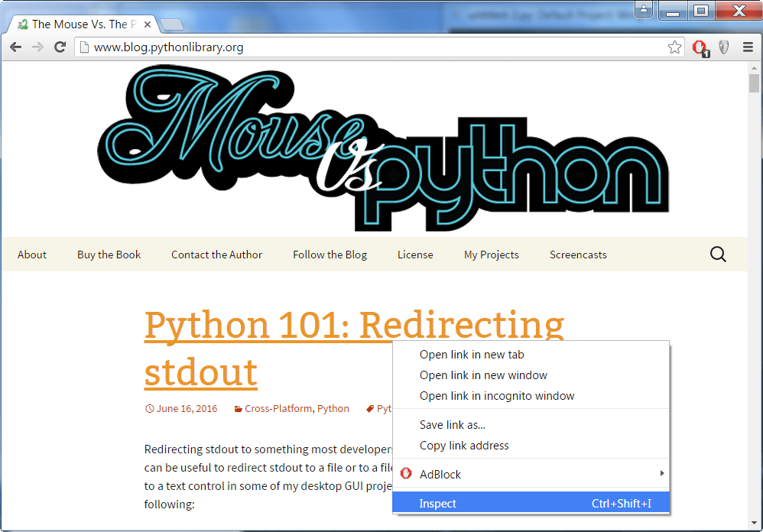This screenshot has width=763, height=532.
Task: Click the clock icon beside June 16, 2016
Action: point(150,409)
